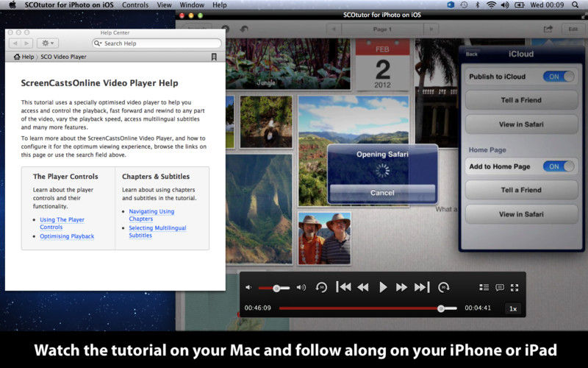The height and width of the screenshot is (368, 588).
Task: Change playback speed with 1x button
Action: 513,308
